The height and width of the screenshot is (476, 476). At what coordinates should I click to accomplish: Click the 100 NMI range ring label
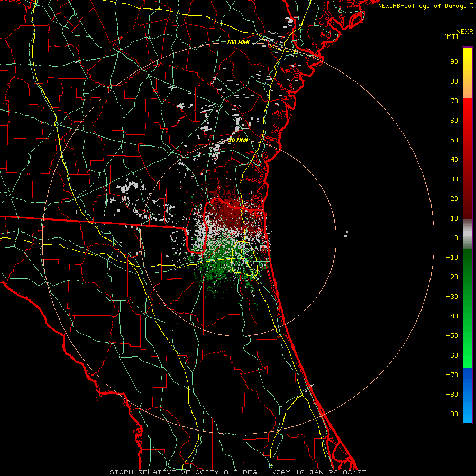click(x=238, y=42)
